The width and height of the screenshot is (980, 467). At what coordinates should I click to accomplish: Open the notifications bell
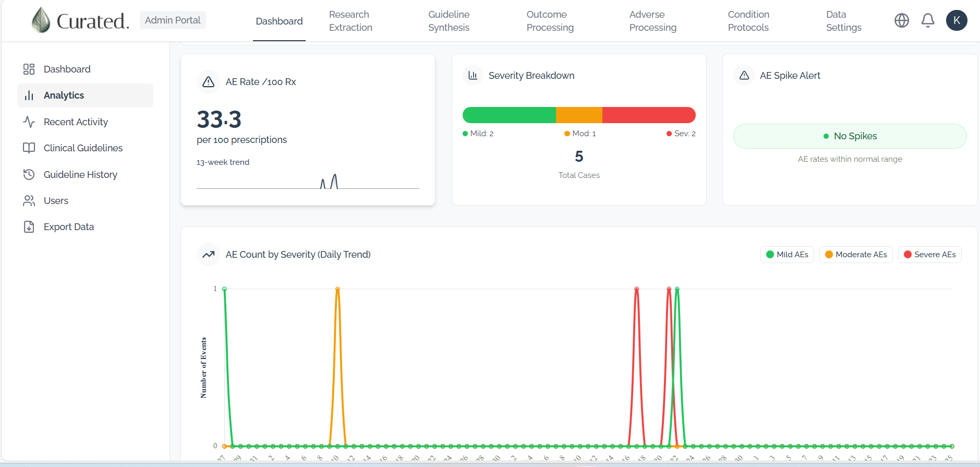point(928,20)
